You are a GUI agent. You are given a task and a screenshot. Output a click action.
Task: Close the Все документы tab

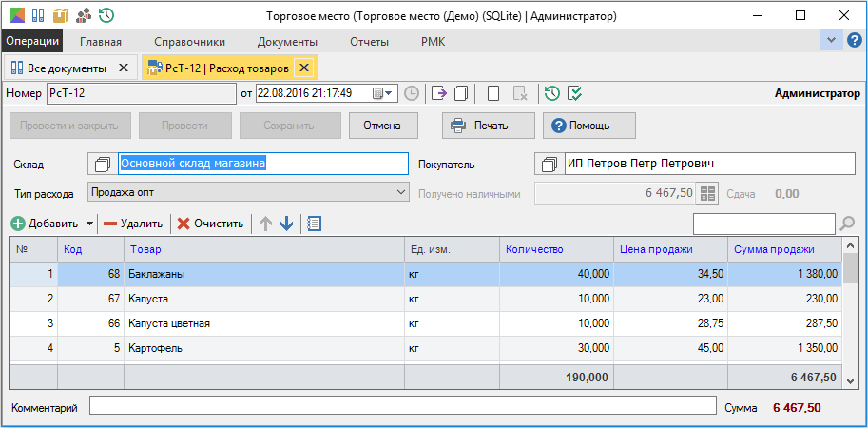[x=124, y=68]
